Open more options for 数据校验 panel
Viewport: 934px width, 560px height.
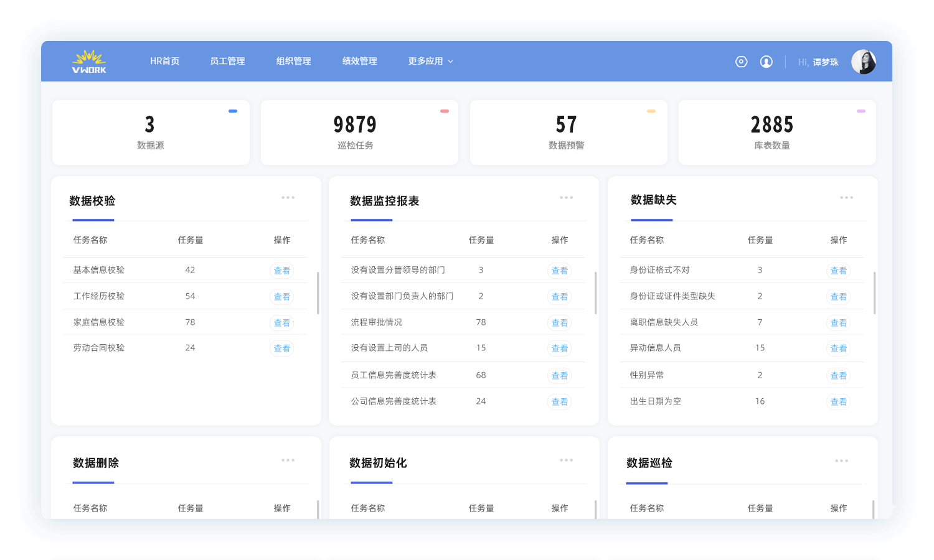click(x=288, y=198)
